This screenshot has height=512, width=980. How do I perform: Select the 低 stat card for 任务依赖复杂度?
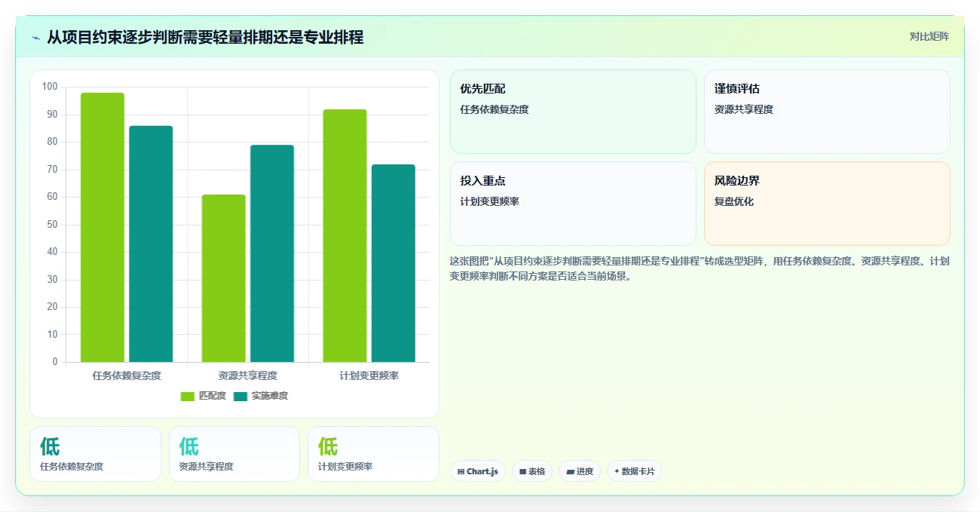(95, 454)
